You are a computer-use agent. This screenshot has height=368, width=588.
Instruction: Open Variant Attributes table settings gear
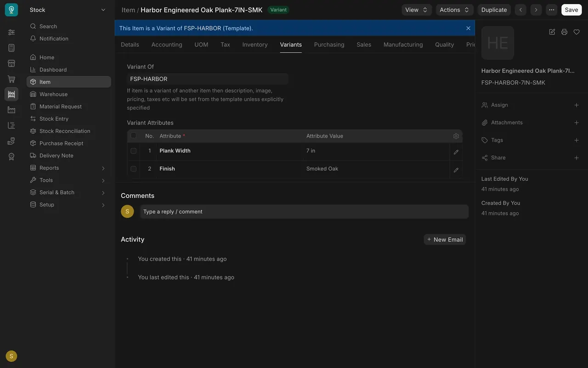[x=456, y=136]
